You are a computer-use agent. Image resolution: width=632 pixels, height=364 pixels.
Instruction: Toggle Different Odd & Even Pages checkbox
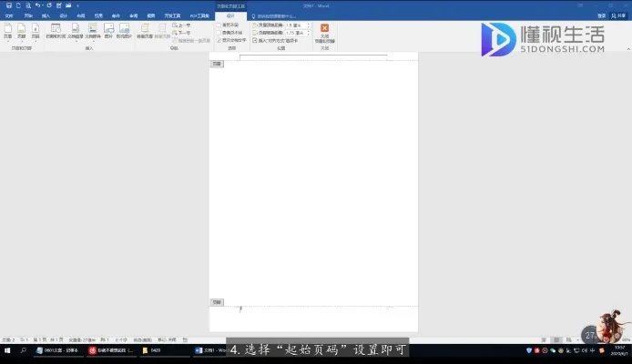coord(219,32)
